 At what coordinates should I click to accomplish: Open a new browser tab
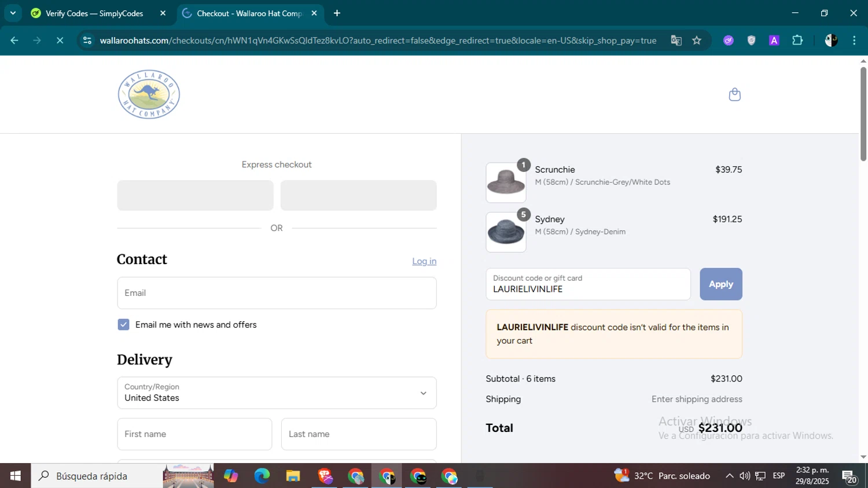coord(337,13)
